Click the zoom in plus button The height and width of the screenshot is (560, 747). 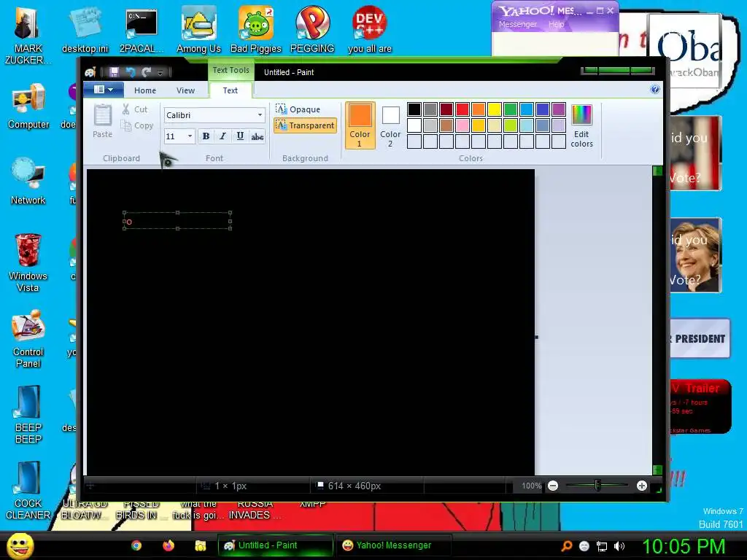tap(642, 486)
